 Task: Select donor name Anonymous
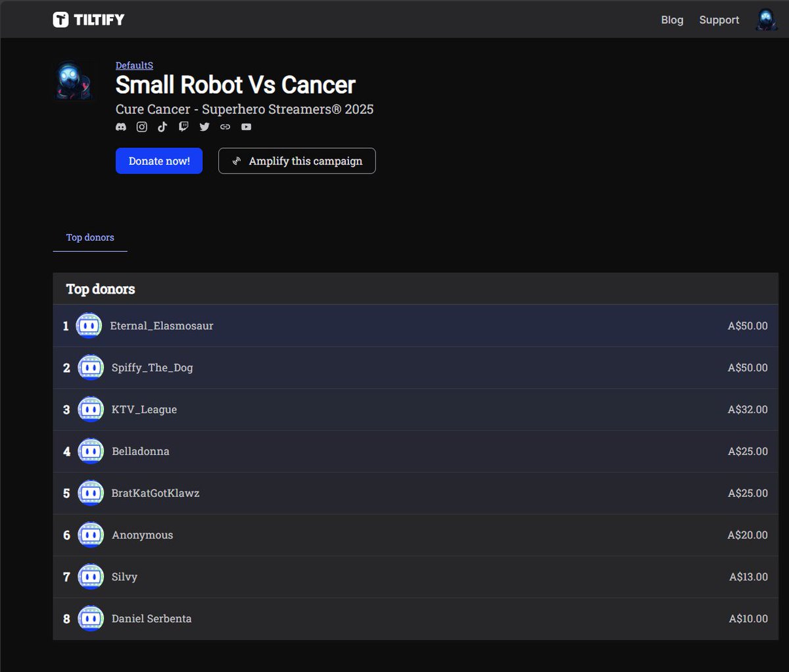click(143, 535)
